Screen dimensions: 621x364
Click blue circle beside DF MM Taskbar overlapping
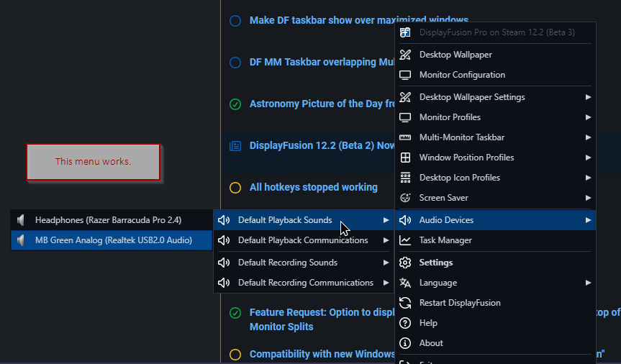[x=235, y=63]
